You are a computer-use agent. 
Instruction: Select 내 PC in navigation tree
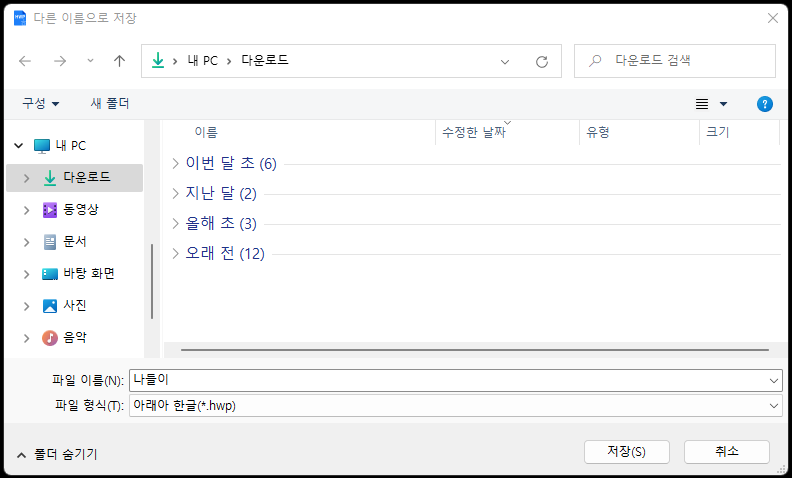pyautogui.click(x=70, y=146)
